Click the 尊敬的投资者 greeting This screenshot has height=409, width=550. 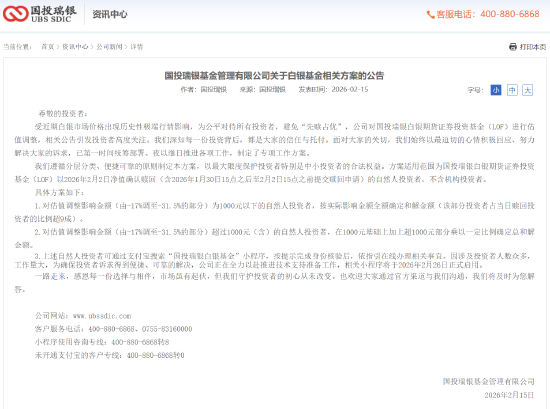click(63, 113)
